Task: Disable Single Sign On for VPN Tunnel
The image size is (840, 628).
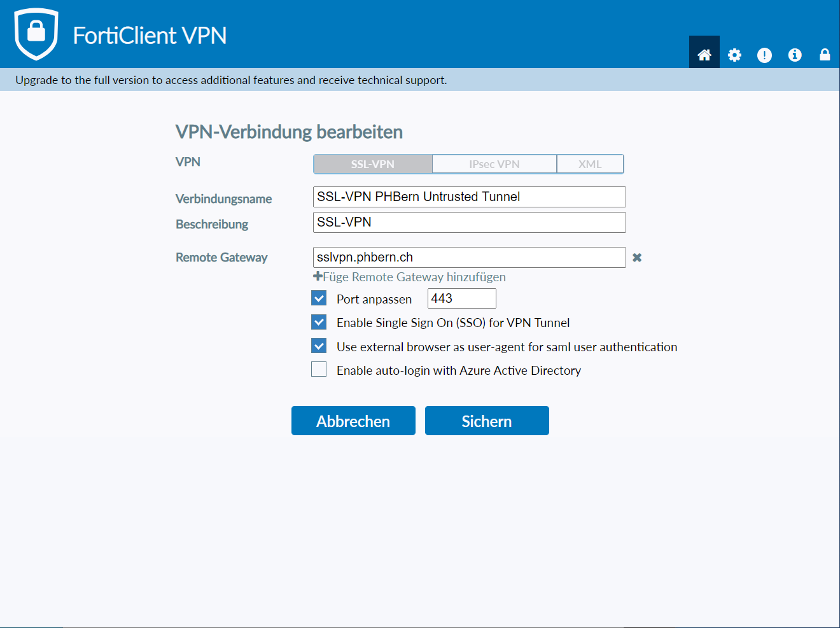Action: 318,321
